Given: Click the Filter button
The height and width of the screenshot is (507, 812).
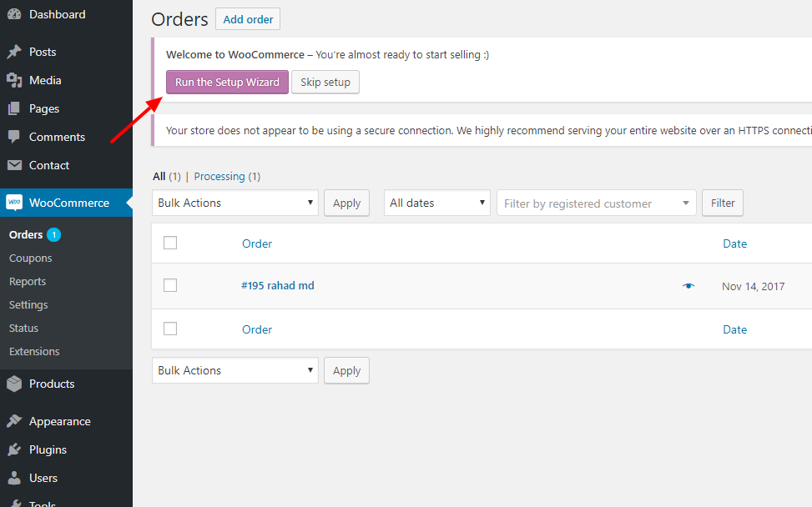Looking at the screenshot, I should pyautogui.click(x=723, y=203).
